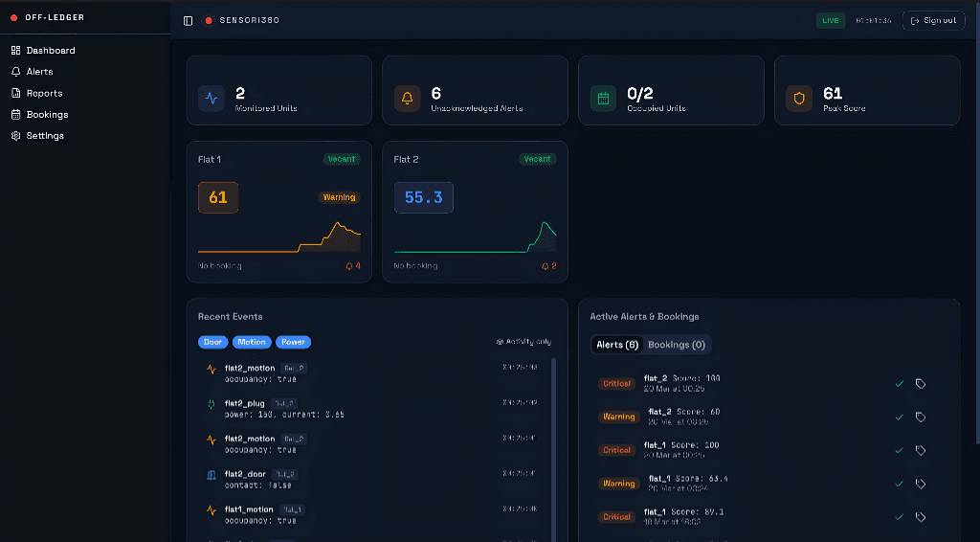The image size is (980, 542).
Task: Toggle the Power event filter chip
Action: [293, 342]
